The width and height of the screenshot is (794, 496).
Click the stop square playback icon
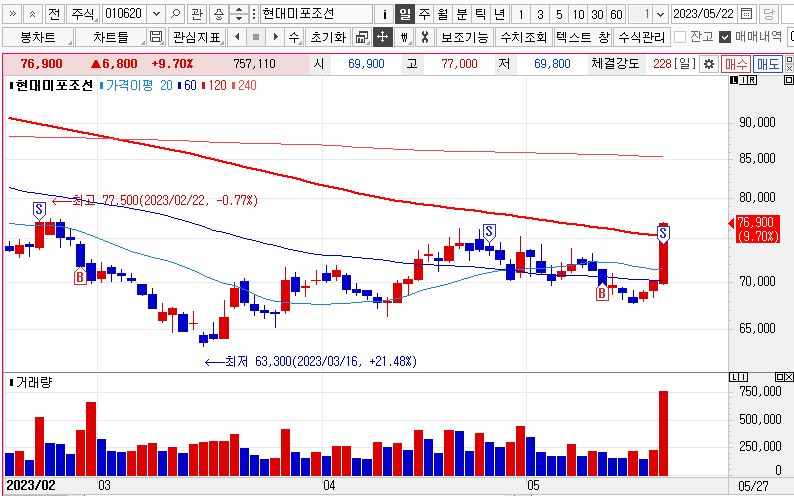coord(256,37)
